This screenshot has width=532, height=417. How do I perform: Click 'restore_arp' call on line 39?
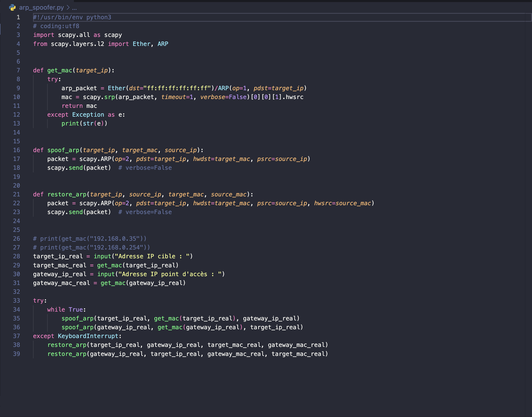(x=67, y=354)
